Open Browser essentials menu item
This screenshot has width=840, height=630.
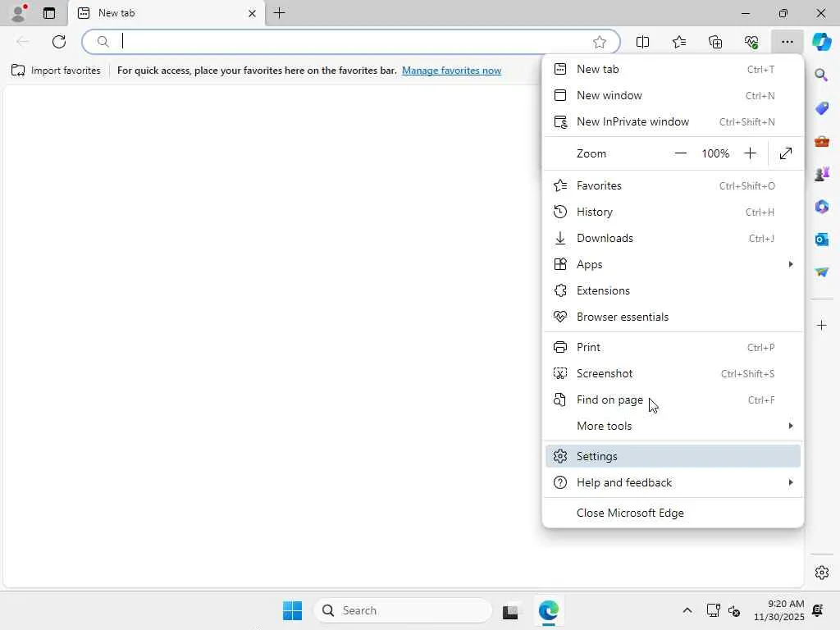click(673, 317)
